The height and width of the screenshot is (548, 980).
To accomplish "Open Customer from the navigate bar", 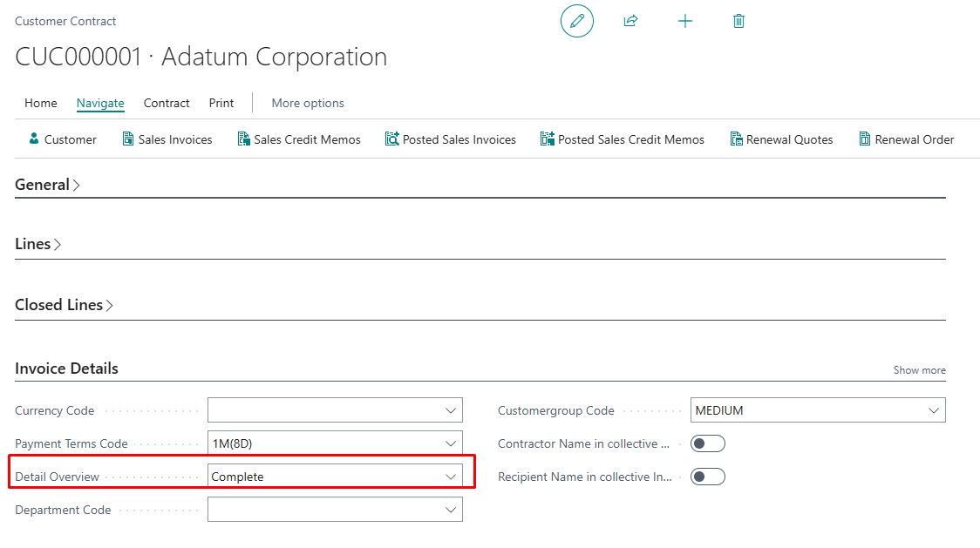I will [62, 139].
